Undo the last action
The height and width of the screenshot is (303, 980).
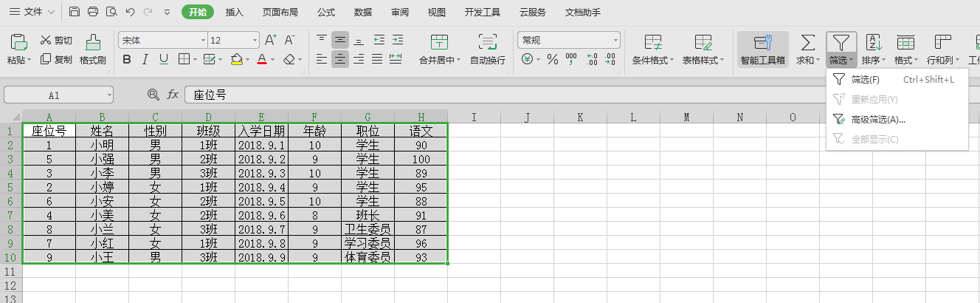pos(130,12)
